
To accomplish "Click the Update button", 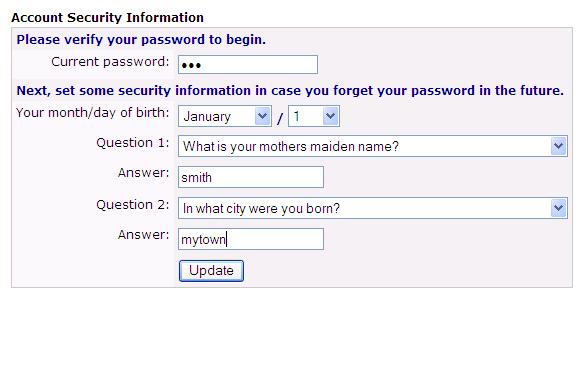I will coord(211,271).
